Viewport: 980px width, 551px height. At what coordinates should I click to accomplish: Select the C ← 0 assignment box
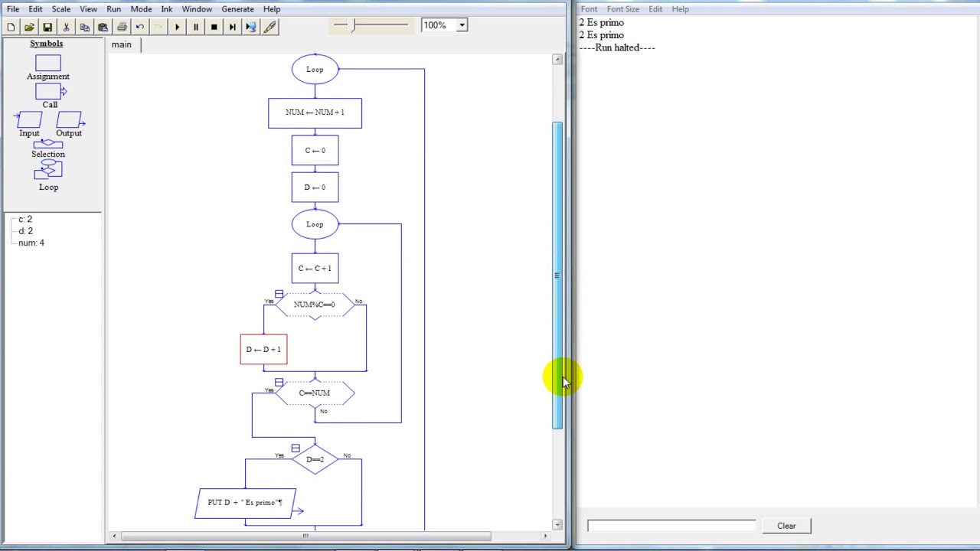315,150
